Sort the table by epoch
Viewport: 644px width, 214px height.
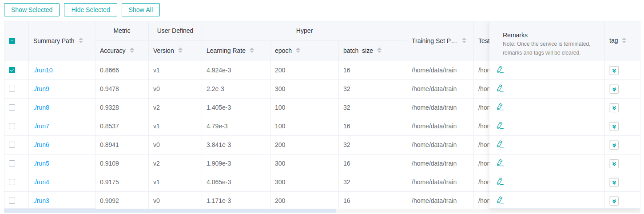pos(298,51)
